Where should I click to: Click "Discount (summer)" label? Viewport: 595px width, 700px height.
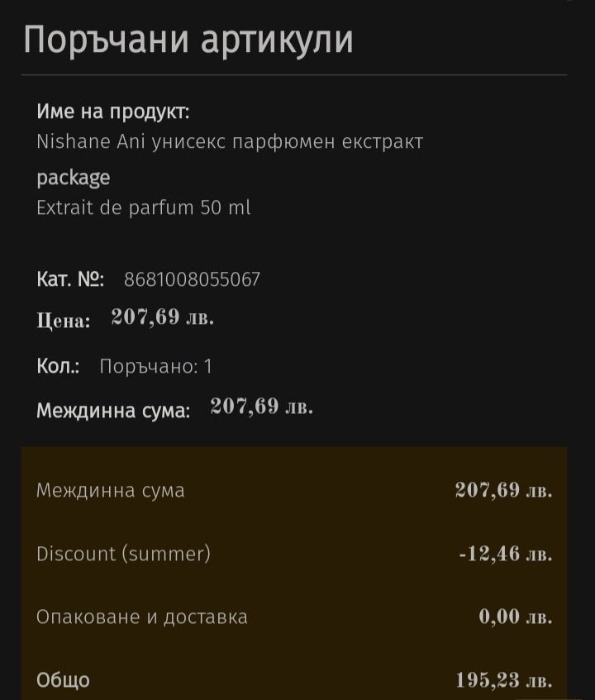click(x=123, y=553)
